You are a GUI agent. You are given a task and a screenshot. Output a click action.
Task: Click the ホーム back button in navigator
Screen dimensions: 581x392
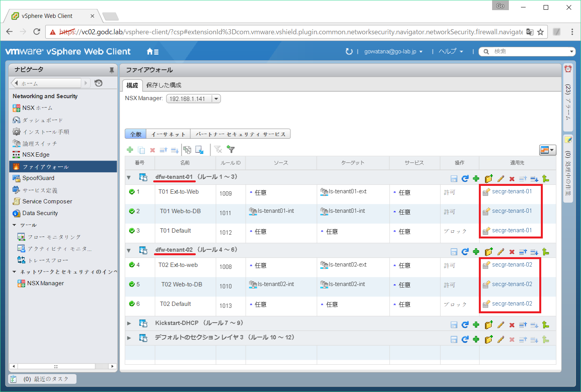pos(46,83)
